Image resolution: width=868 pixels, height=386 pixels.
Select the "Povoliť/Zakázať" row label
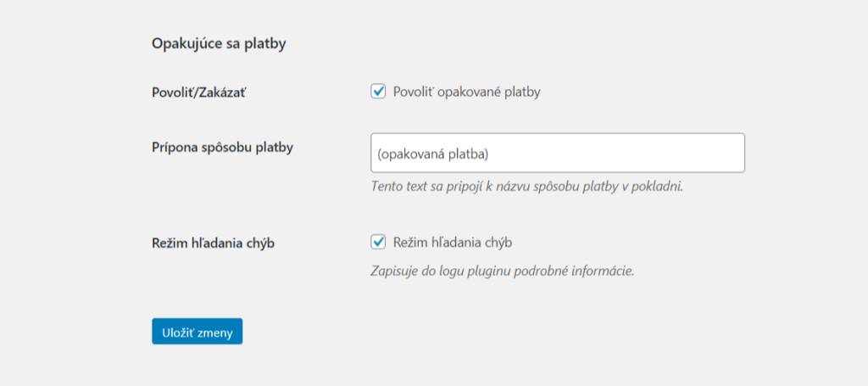pyautogui.click(x=192, y=92)
